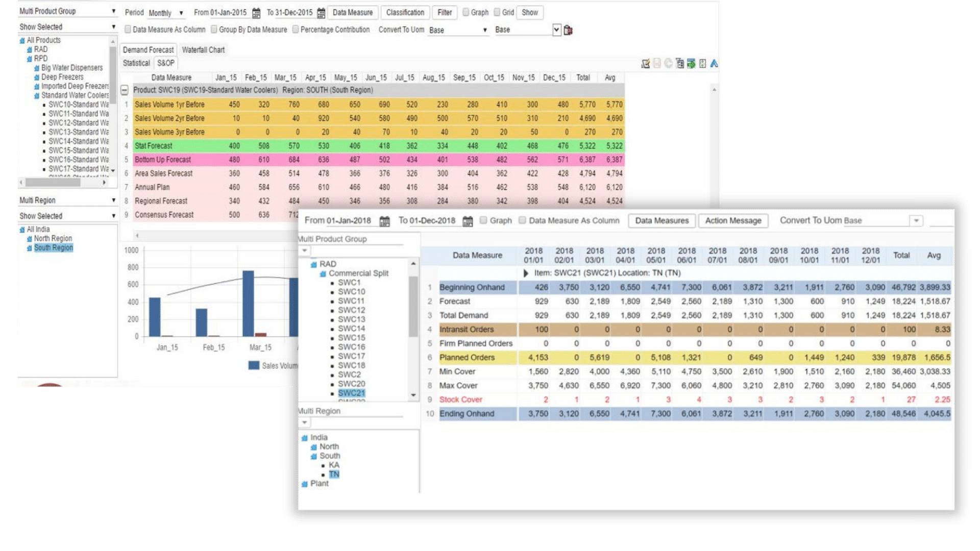Check the Percentage Contribution option
The image size is (980, 551).
tap(296, 30)
